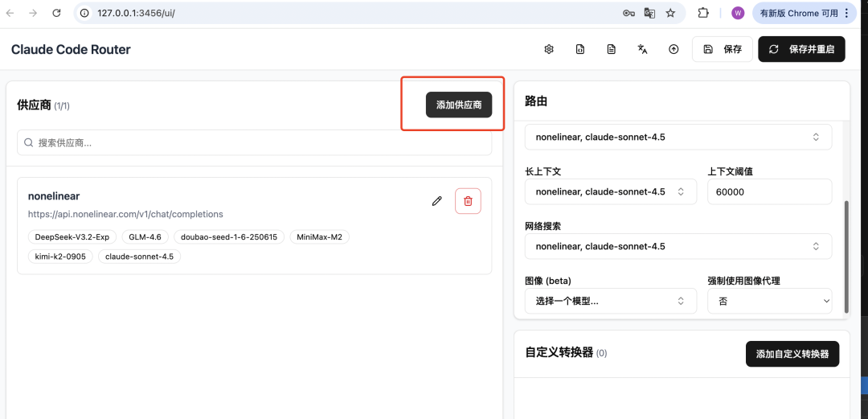The width and height of the screenshot is (868, 419).
Task: Bookmark this page with the star icon
Action: coord(670,13)
